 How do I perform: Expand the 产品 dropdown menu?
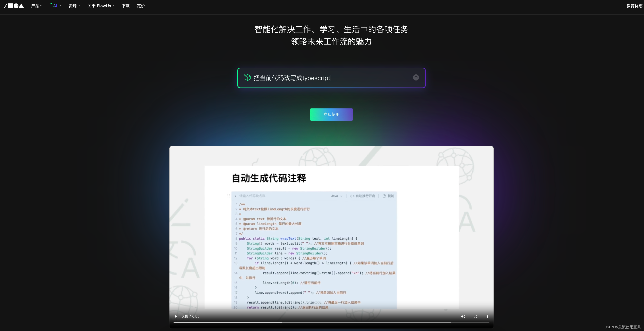click(37, 6)
